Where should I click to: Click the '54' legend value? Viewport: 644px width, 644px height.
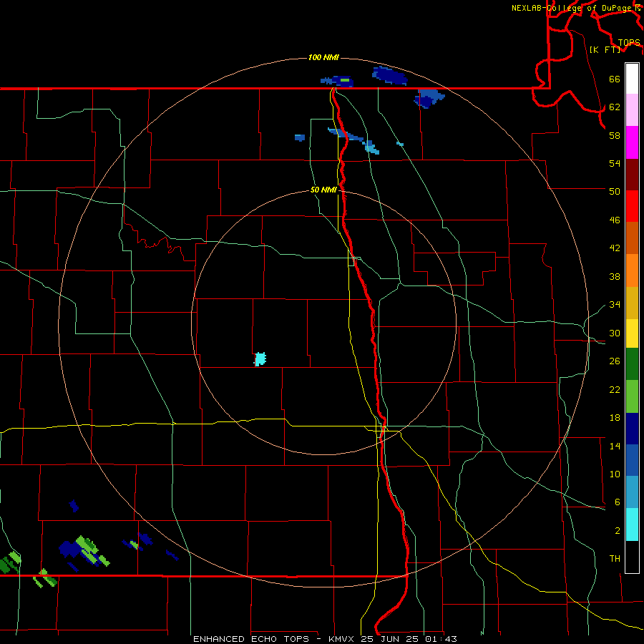tap(615, 163)
